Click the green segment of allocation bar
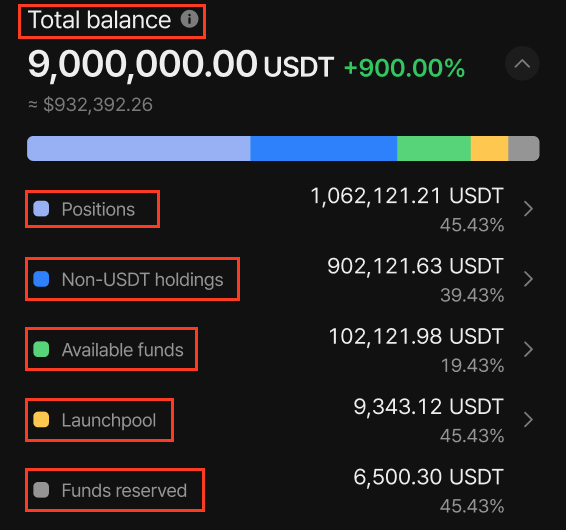 434,148
